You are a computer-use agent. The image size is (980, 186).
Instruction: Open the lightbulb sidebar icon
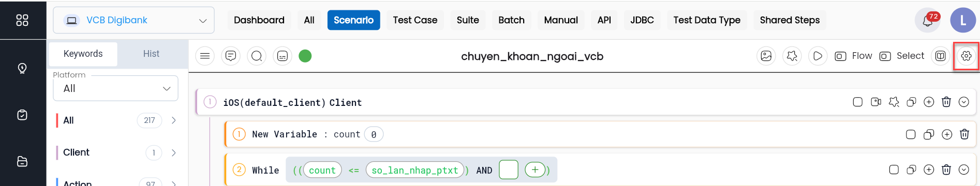(22, 68)
